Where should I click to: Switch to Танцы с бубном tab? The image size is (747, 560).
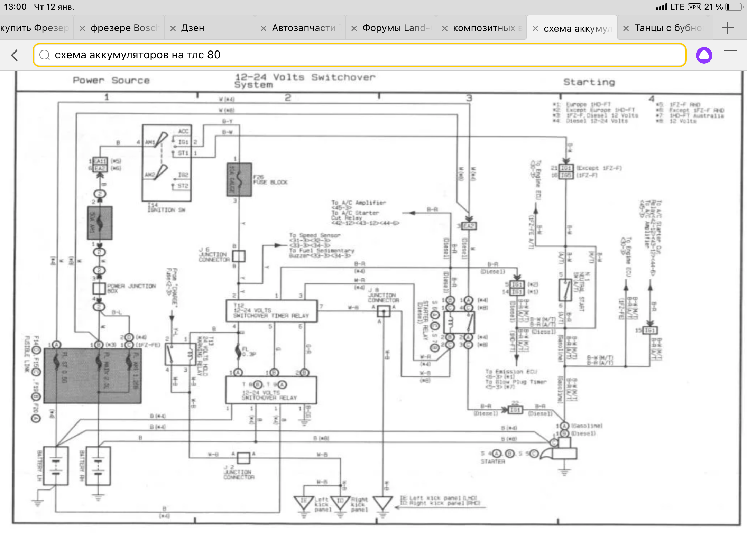(x=667, y=28)
